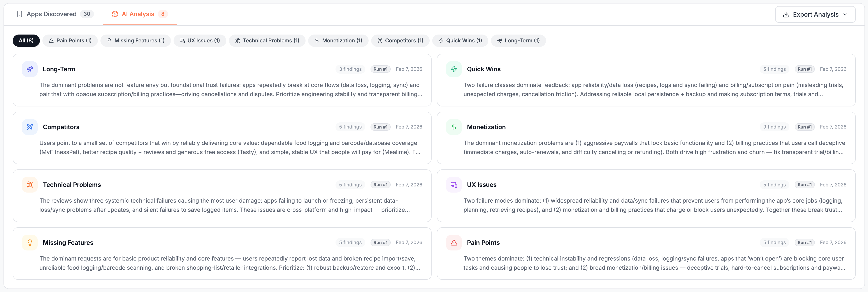Click the 9 findings badge on Monetization
The height and width of the screenshot is (292, 868).
point(774,127)
